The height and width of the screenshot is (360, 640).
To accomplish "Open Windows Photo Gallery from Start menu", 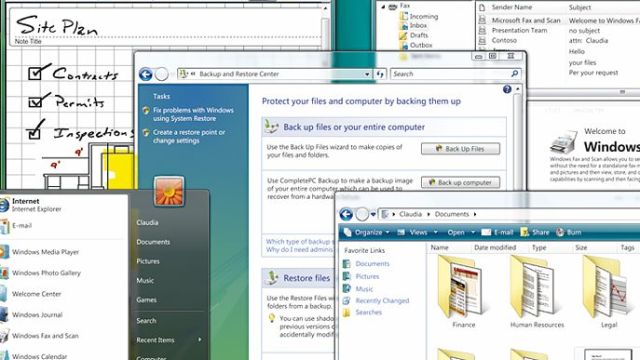I will (46, 273).
